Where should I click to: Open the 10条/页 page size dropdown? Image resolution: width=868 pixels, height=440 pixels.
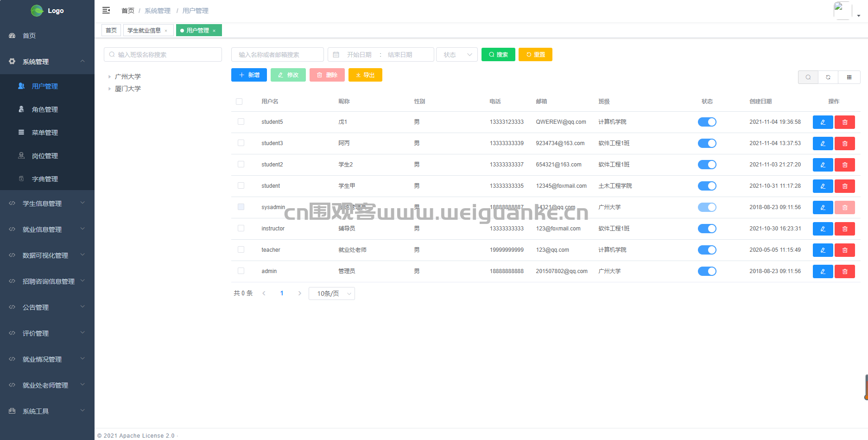(332, 293)
